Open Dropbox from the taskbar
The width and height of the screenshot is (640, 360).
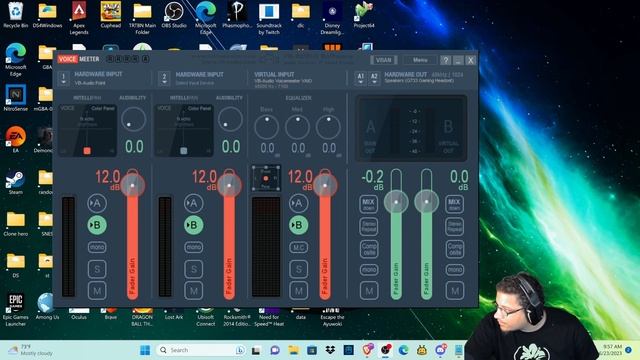coord(330,350)
